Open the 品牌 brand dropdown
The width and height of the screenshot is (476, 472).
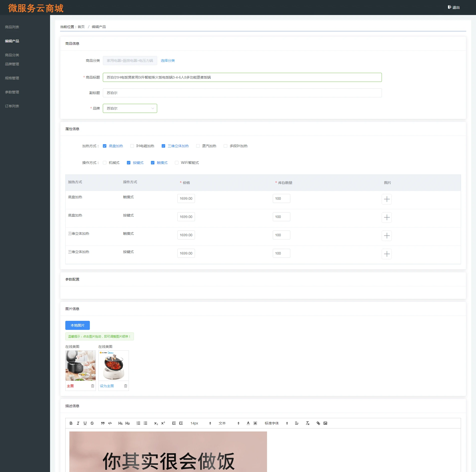tap(130, 108)
